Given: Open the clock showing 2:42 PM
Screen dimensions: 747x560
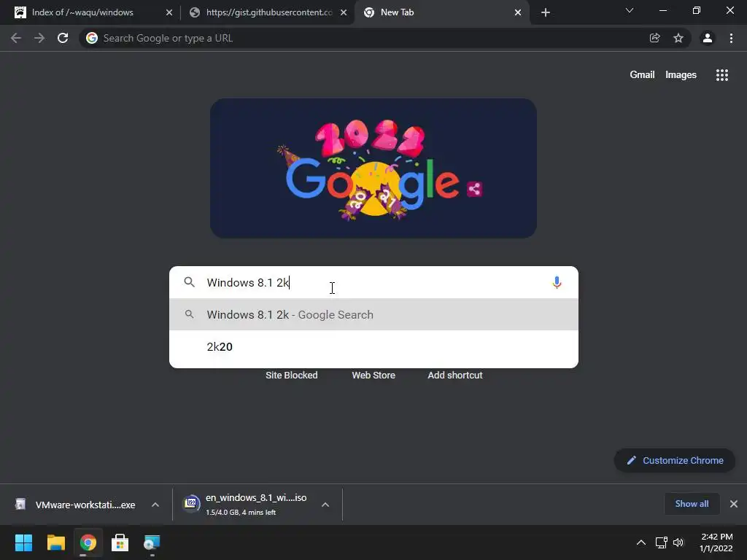Looking at the screenshot, I should point(716,542).
